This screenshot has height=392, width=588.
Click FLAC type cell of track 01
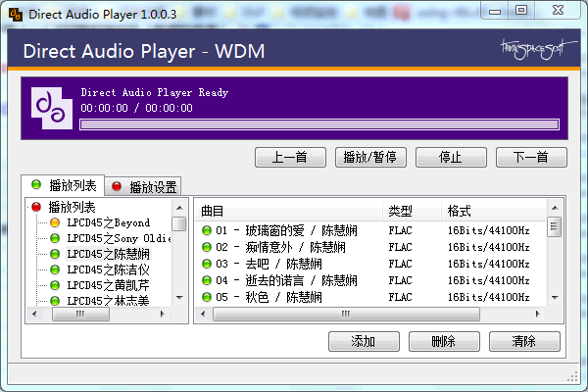coord(400,230)
